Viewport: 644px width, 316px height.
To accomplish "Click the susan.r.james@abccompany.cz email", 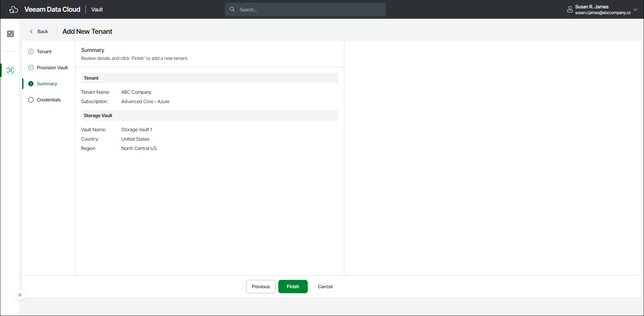I will click(x=603, y=13).
